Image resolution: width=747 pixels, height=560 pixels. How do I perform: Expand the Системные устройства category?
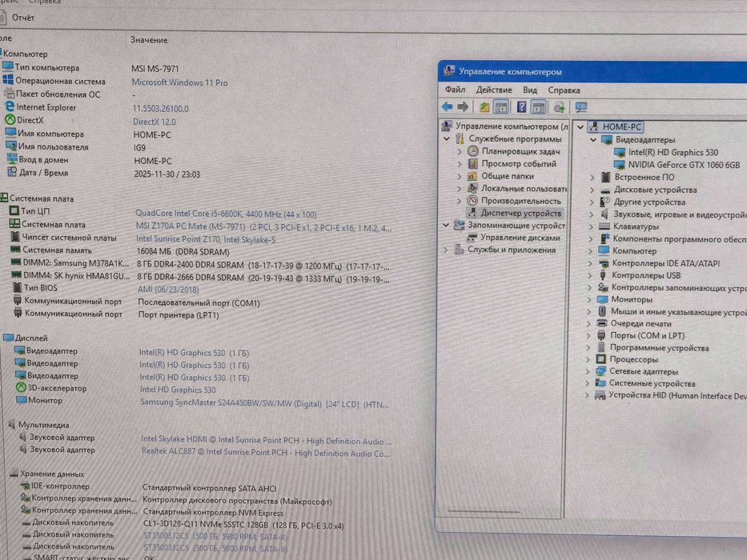pyautogui.click(x=588, y=383)
